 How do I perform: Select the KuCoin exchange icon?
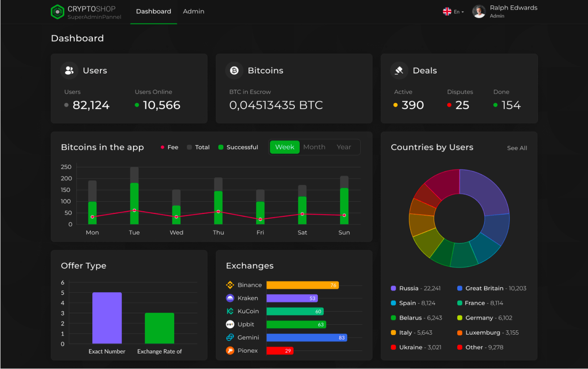coord(230,311)
